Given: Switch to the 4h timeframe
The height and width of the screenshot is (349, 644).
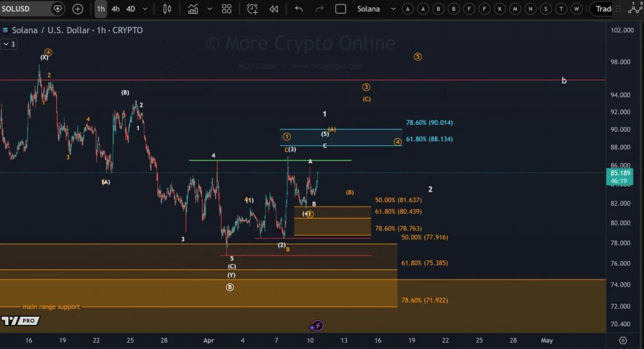Looking at the screenshot, I should 114,9.
